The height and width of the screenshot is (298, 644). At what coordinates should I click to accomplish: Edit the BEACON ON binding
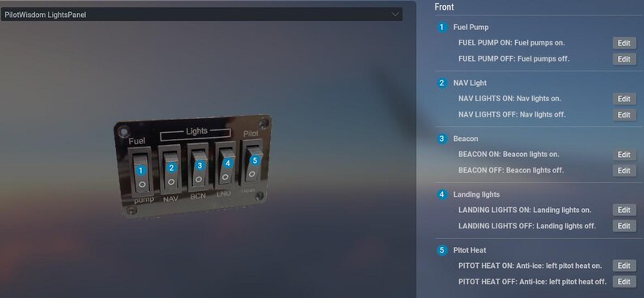(x=625, y=155)
